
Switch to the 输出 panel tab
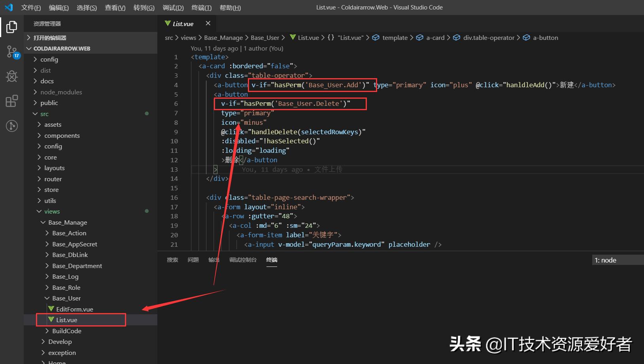point(213,260)
